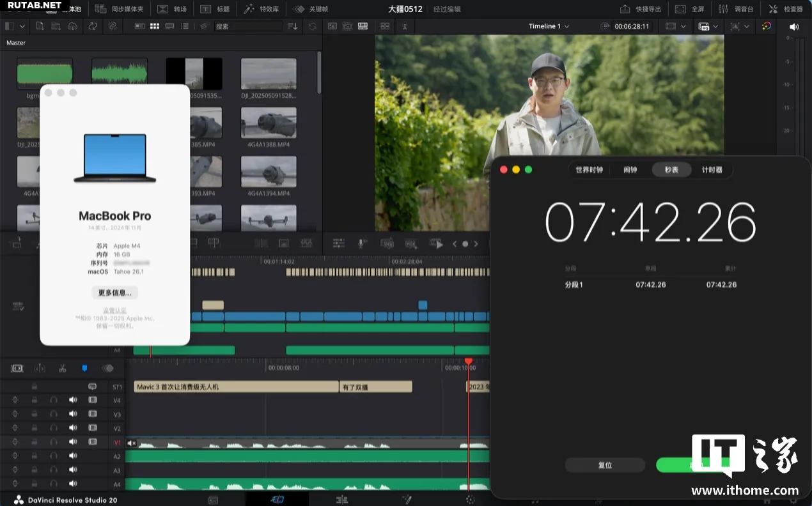Expand the Timeline 1 dropdown
This screenshot has width=812, height=506.
coord(566,26)
